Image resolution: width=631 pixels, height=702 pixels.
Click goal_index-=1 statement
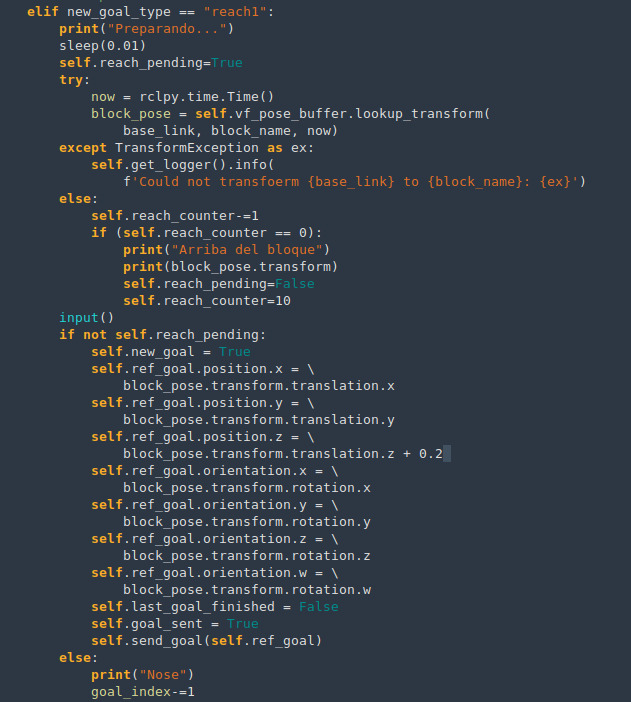pyautogui.click(x=142, y=692)
